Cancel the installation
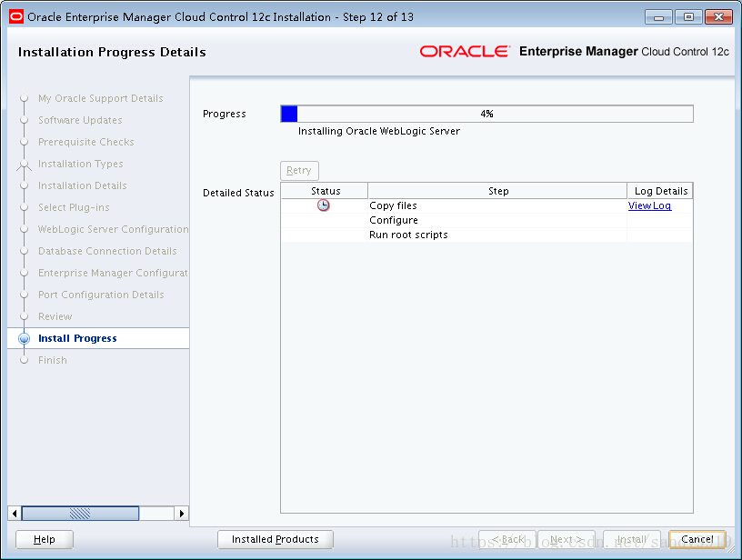The width and height of the screenshot is (742, 560). [x=697, y=539]
